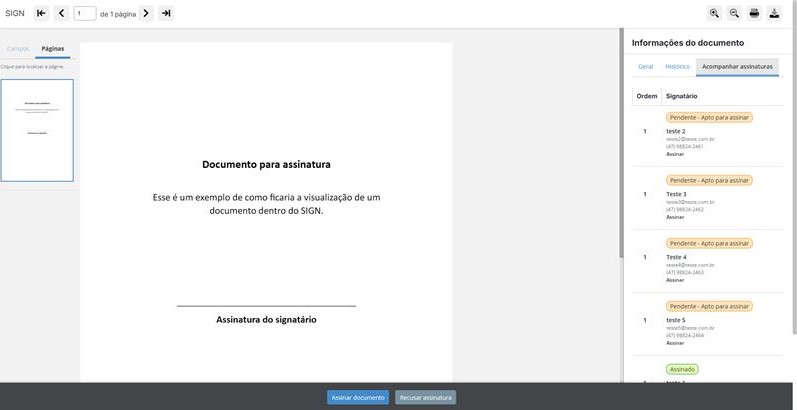Jump to last page icon

click(x=166, y=13)
